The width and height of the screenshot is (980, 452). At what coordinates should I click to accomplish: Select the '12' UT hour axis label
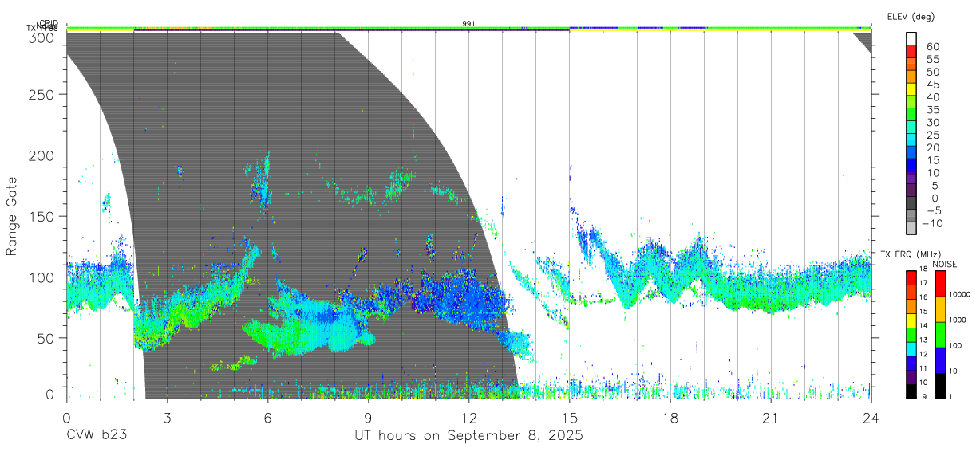tap(469, 418)
